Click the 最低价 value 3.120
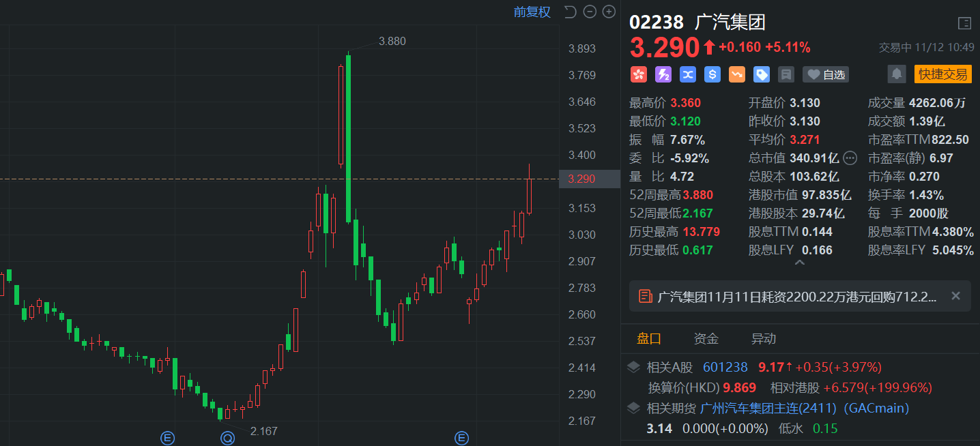This screenshot has height=446, width=980. coord(685,121)
